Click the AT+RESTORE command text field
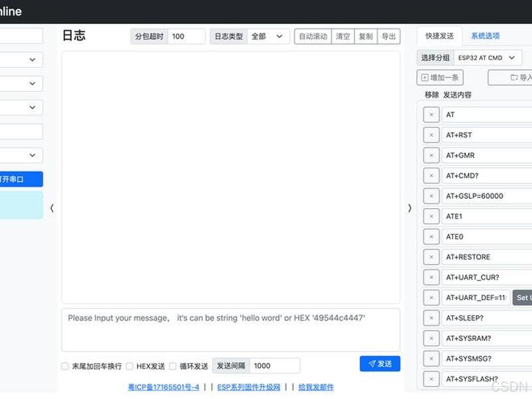Viewport: 532px width, 399px height. (x=487, y=257)
